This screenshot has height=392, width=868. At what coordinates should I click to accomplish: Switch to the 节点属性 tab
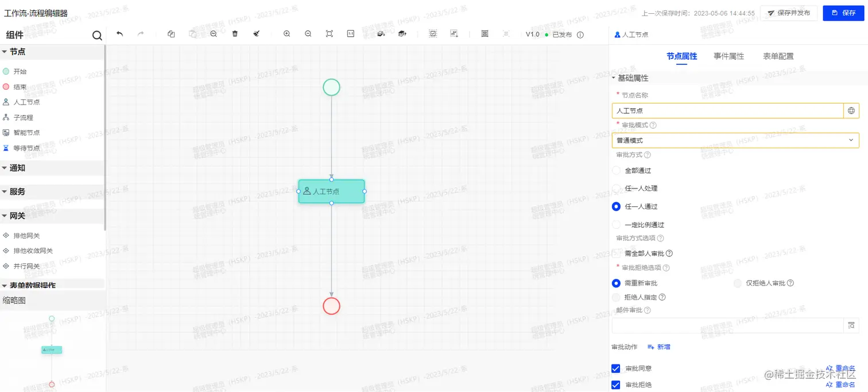(x=681, y=56)
